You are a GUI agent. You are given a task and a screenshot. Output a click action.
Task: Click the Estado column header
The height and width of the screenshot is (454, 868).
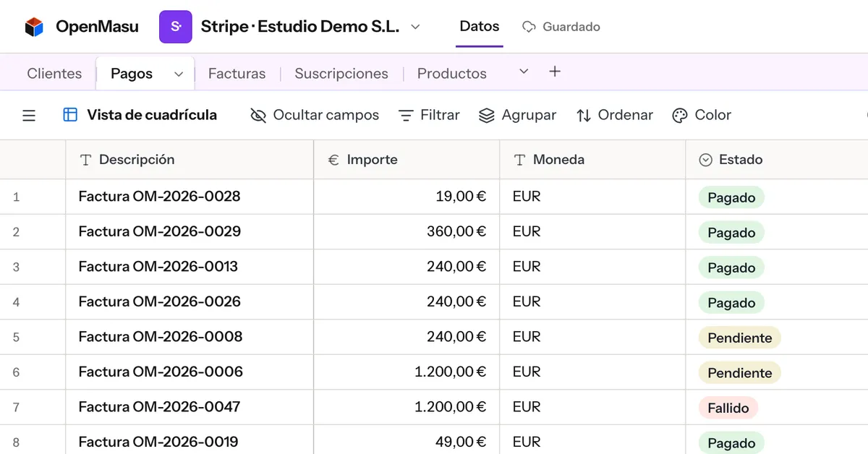pyautogui.click(x=777, y=160)
